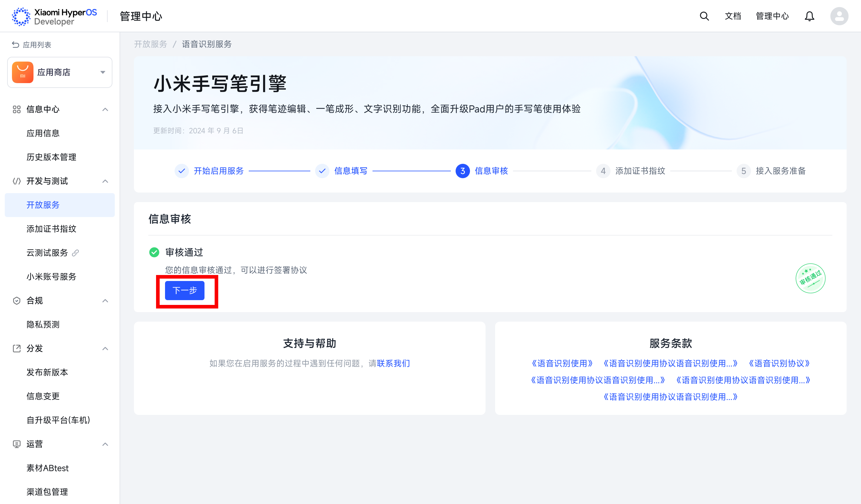Open 信息变更 sidebar item
Image resolution: width=861 pixels, height=504 pixels.
tap(60, 396)
